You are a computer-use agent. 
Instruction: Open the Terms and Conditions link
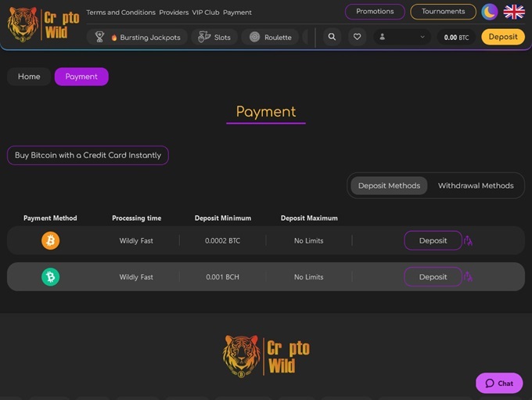(120, 13)
